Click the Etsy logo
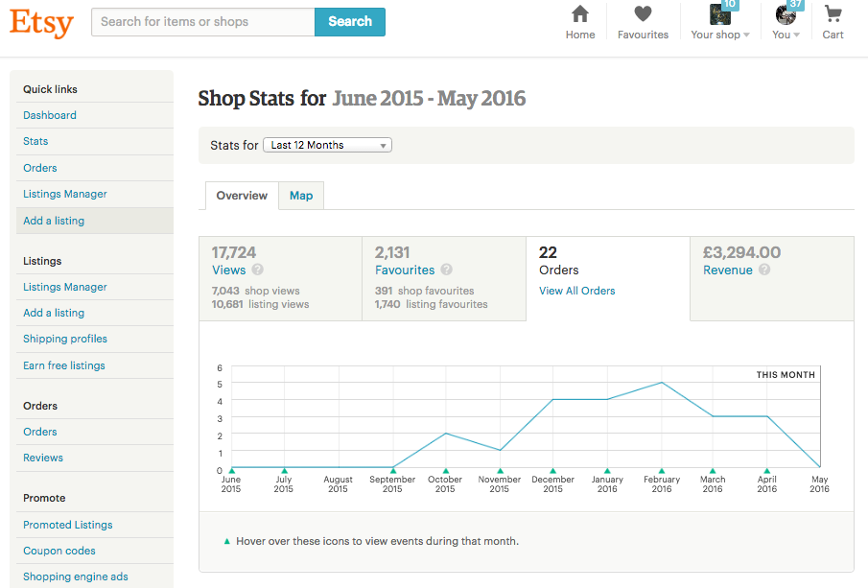Viewport: 868px width, 588px height. (x=41, y=21)
